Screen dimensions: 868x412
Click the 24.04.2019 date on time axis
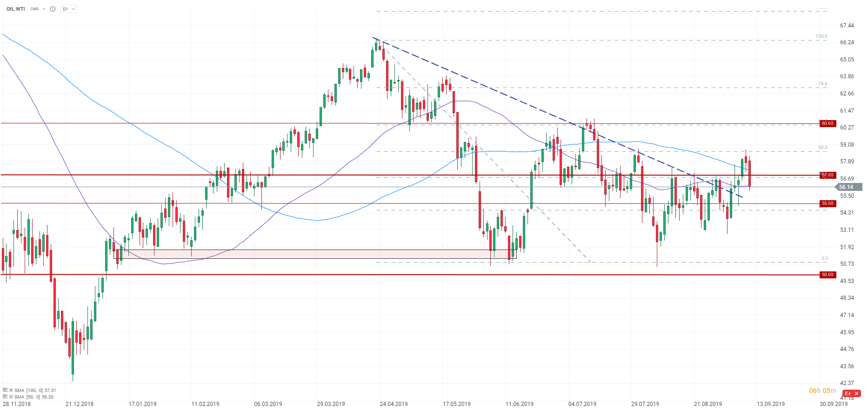(394, 404)
